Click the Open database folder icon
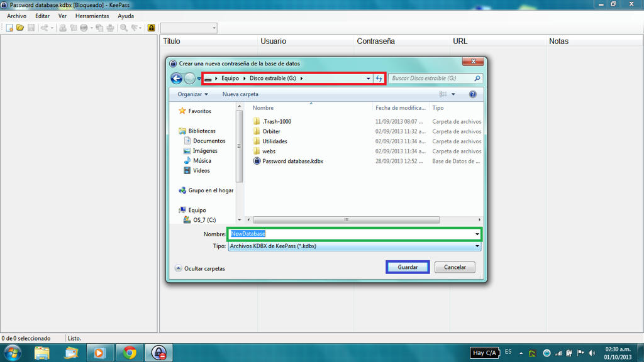The height and width of the screenshot is (362, 644). pos(19,28)
